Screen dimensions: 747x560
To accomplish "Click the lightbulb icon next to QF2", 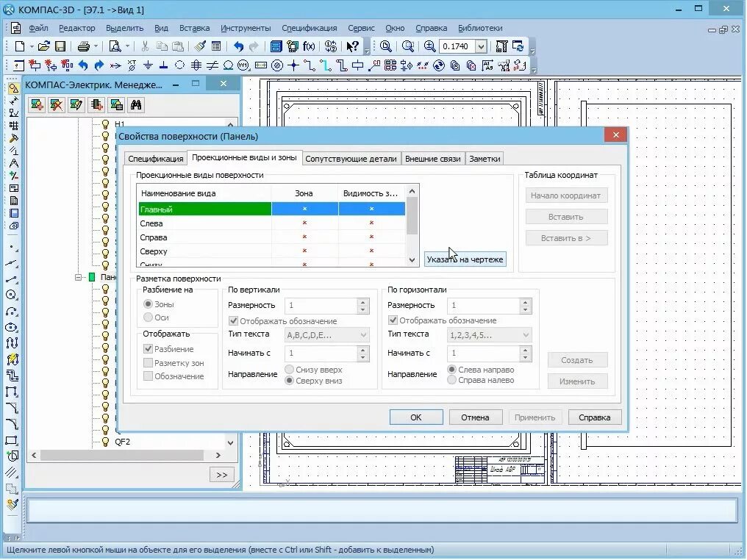I will pos(106,442).
